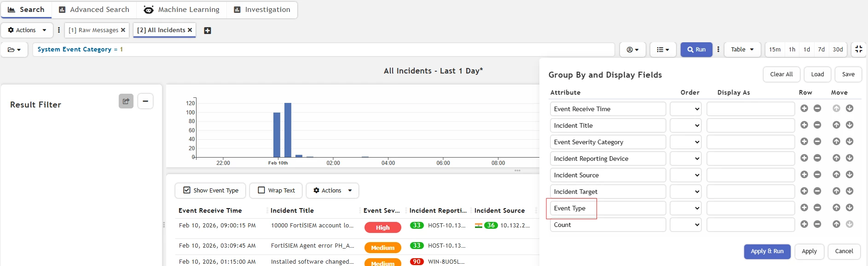Collapse the Result Filter panel
The image size is (868, 266).
[145, 101]
